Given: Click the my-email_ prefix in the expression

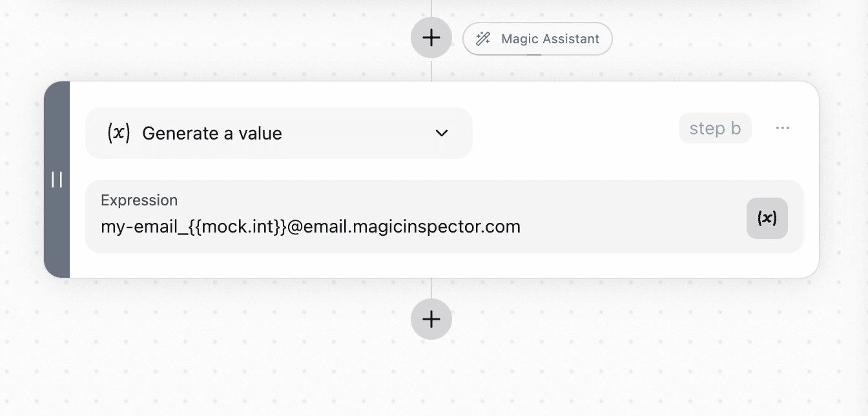Looking at the screenshot, I should coord(145,227).
